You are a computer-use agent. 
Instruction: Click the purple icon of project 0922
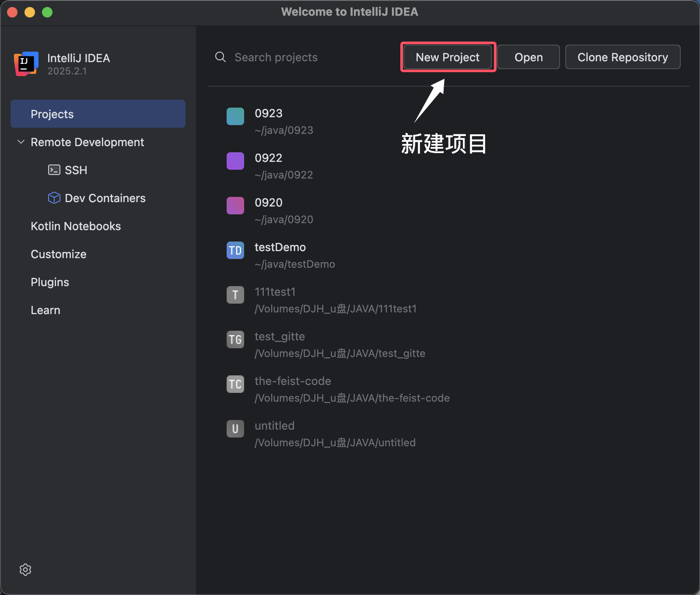(235, 161)
